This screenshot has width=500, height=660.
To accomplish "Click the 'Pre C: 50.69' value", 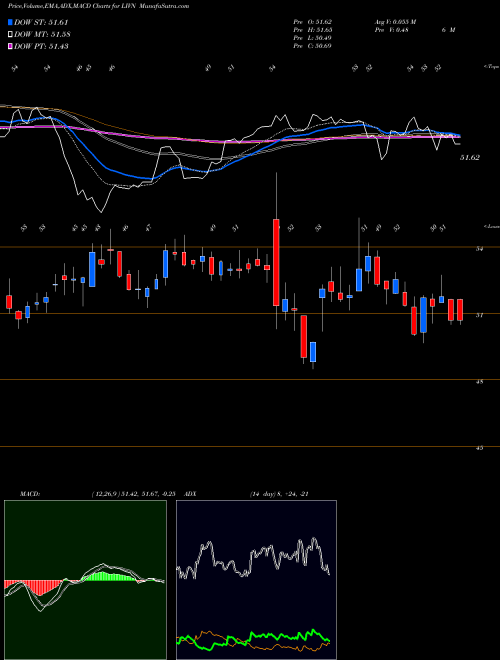I will (x=313, y=46).
